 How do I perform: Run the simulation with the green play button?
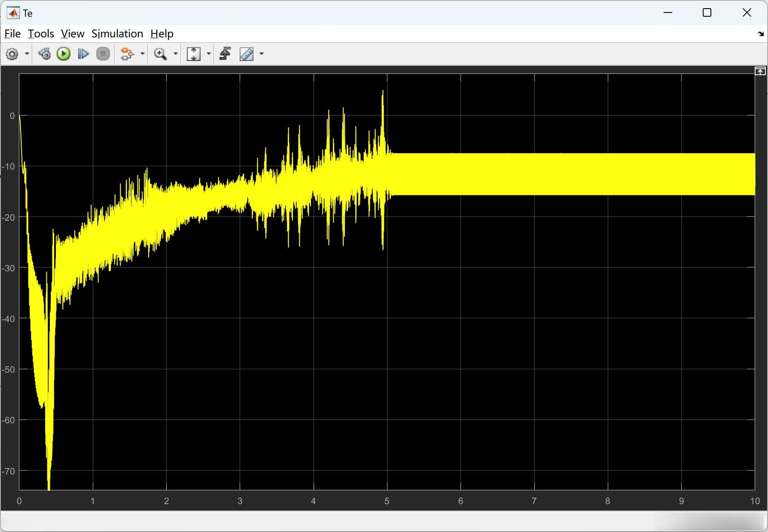click(64, 54)
